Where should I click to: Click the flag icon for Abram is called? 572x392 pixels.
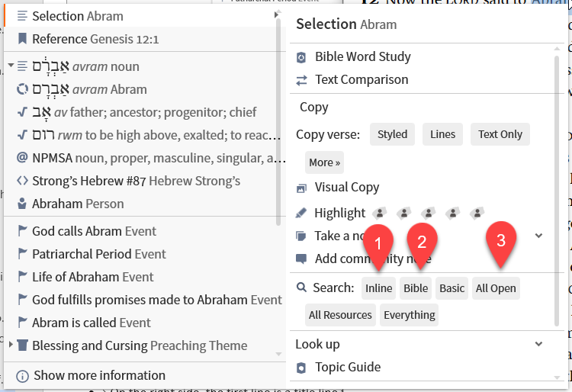[x=22, y=323]
